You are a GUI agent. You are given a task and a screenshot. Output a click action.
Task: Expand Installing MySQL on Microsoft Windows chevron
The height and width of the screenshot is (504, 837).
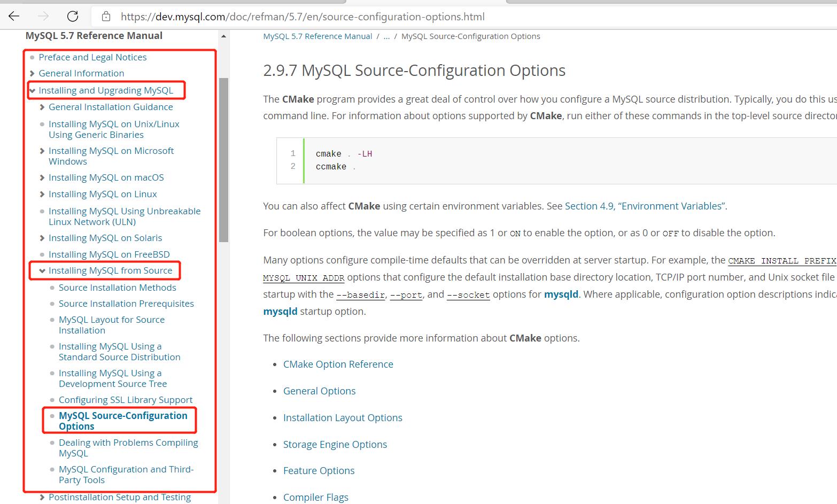[42, 151]
